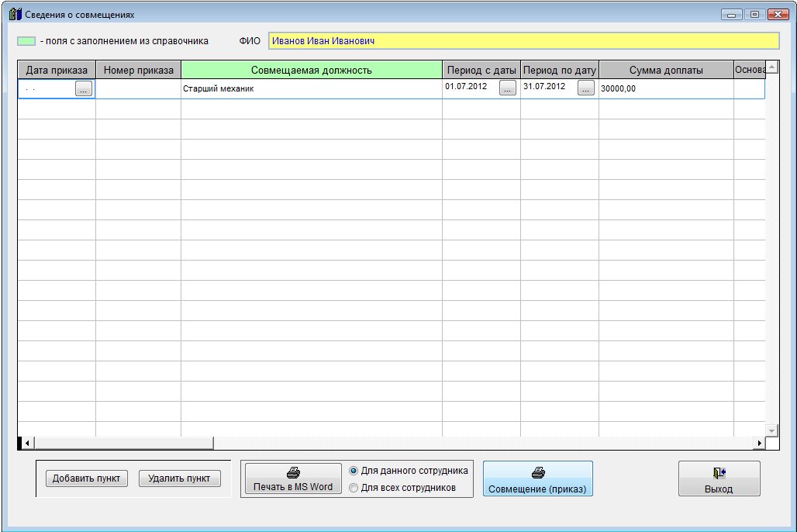Click the Совмещение (приказ) print button
The width and height of the screenshot is (797, 532).
point(538,478)
